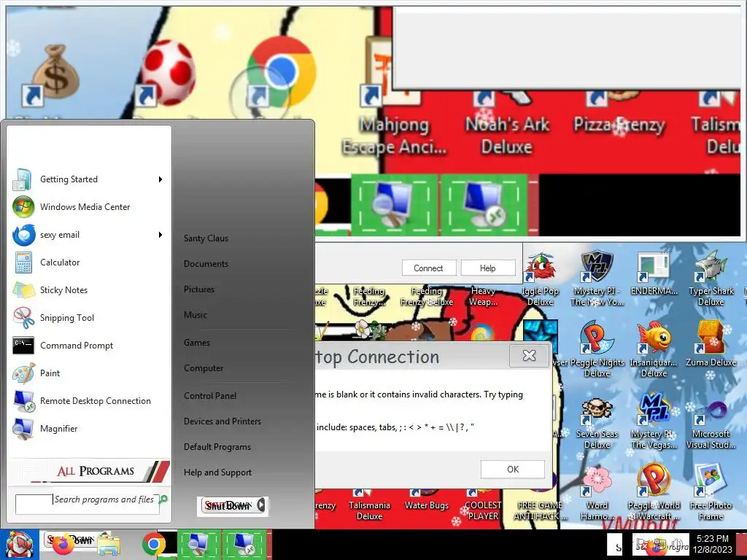This screenshot has width=747, height=560.
Task: Open File Explorer from the taskbar
Action: [109, 545]
